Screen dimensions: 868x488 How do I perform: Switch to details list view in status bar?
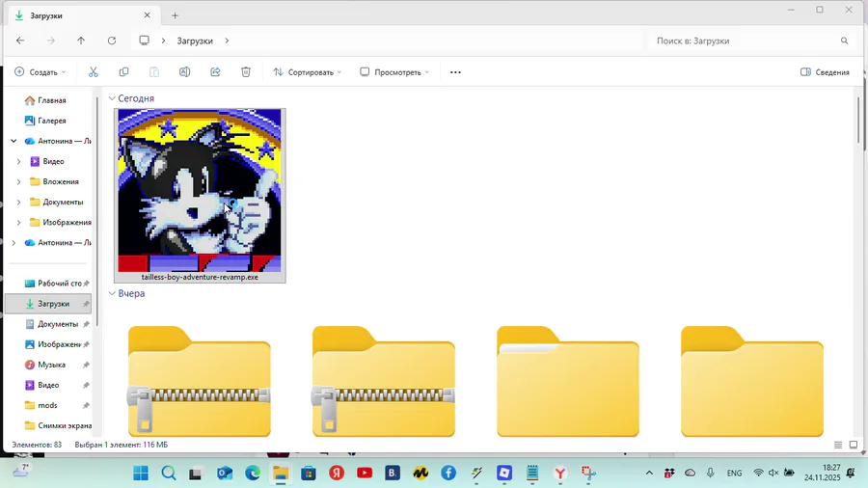pos(838,445)
